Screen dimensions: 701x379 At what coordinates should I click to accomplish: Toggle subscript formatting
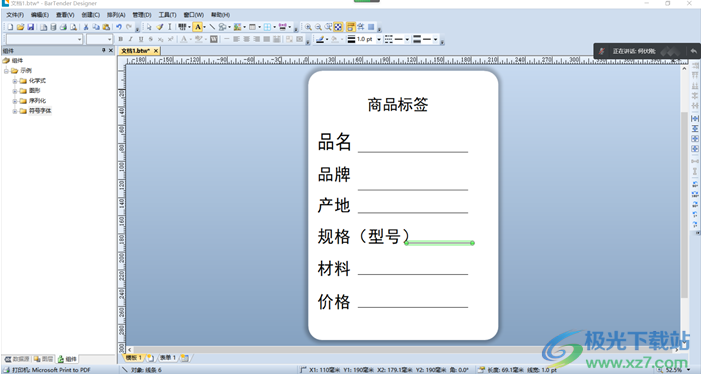click(x=160, y=39)
